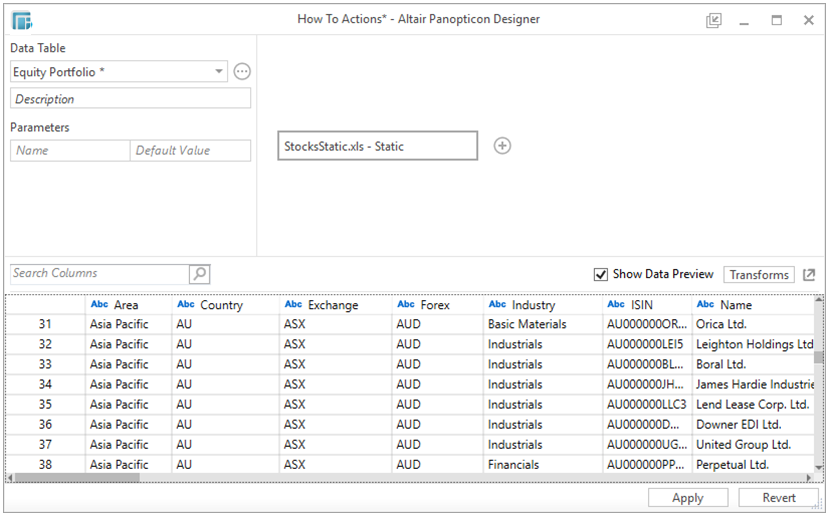Click the Panopticon Designer app icon
This screenshot has width=828, height=518.
click(x=22, y=20)
